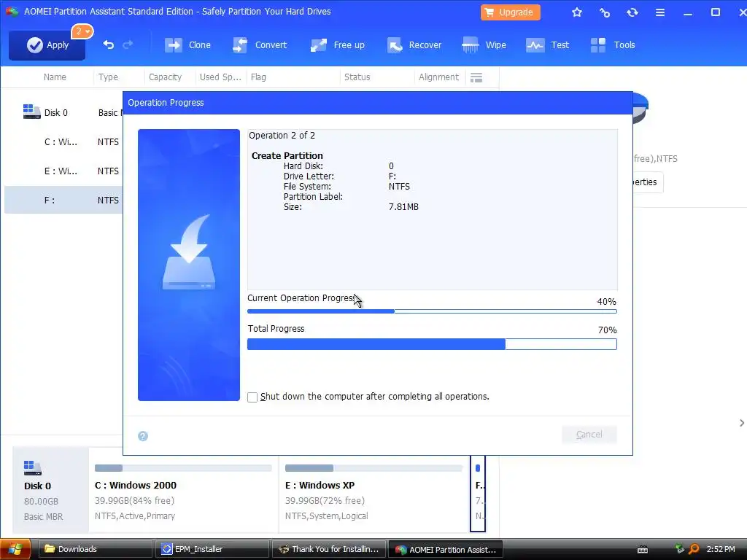Click the system tray clock 2:52 PM
747x560 pixels.
[x=720, y=550]
